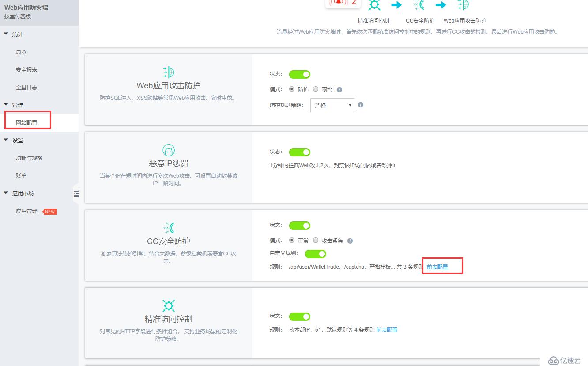Screen dimensions: 588x366
Task: Open 应用管理 in the sidebar
Action: pos(26,211)
